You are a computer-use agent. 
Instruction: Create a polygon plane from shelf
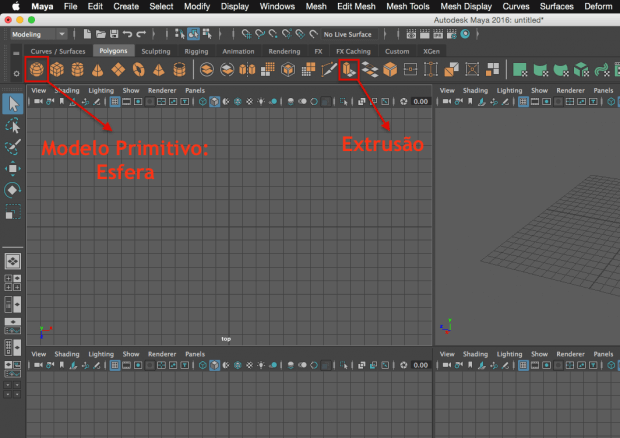coord(118,70)
